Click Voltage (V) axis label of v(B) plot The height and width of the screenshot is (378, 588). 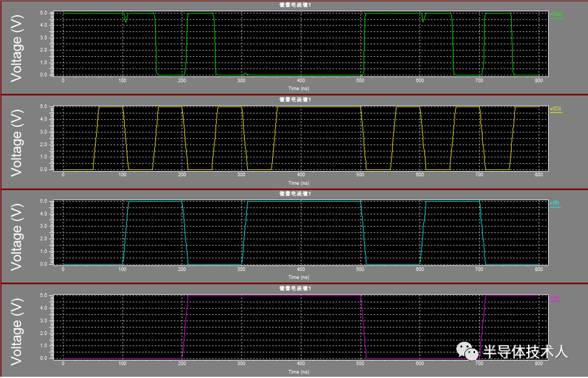16,237
